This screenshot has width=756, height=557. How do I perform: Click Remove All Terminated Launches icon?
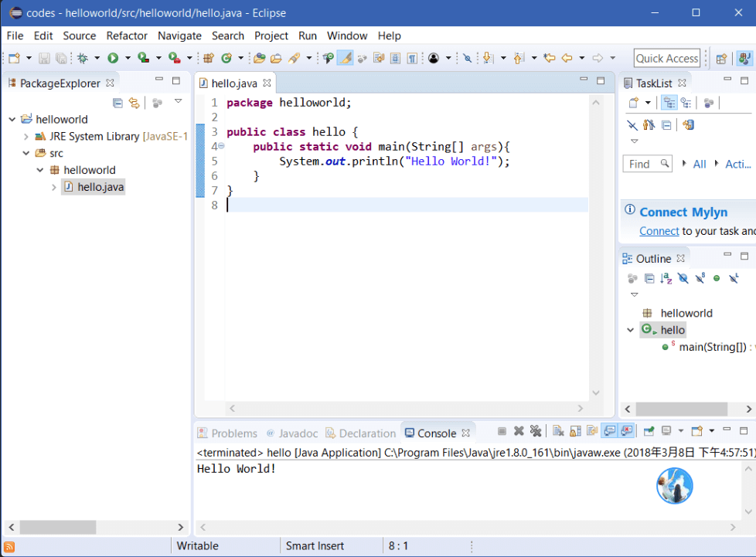pyautogui.click(x=536, y=431)
